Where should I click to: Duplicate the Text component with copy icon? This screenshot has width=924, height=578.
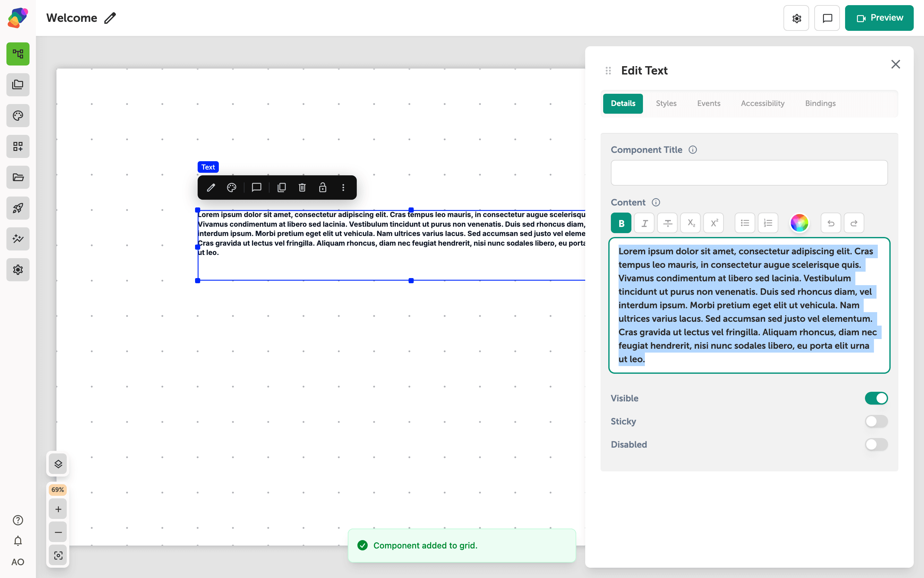282,187
